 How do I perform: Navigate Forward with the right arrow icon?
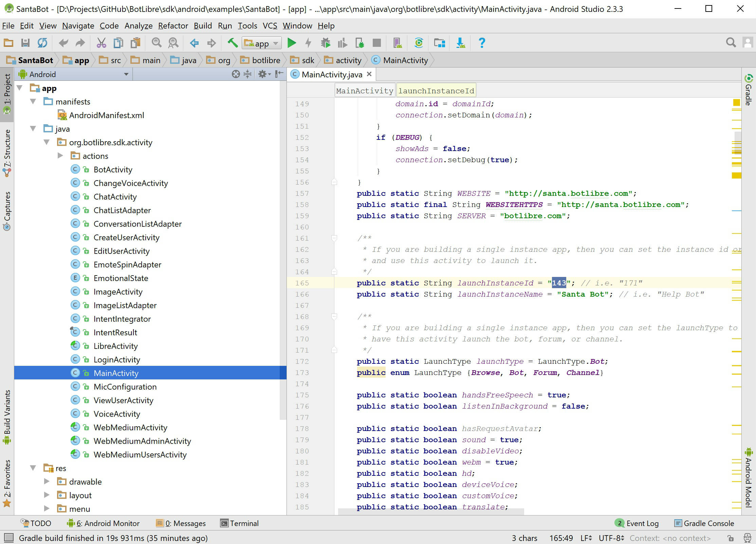click(x=211, y=43)
